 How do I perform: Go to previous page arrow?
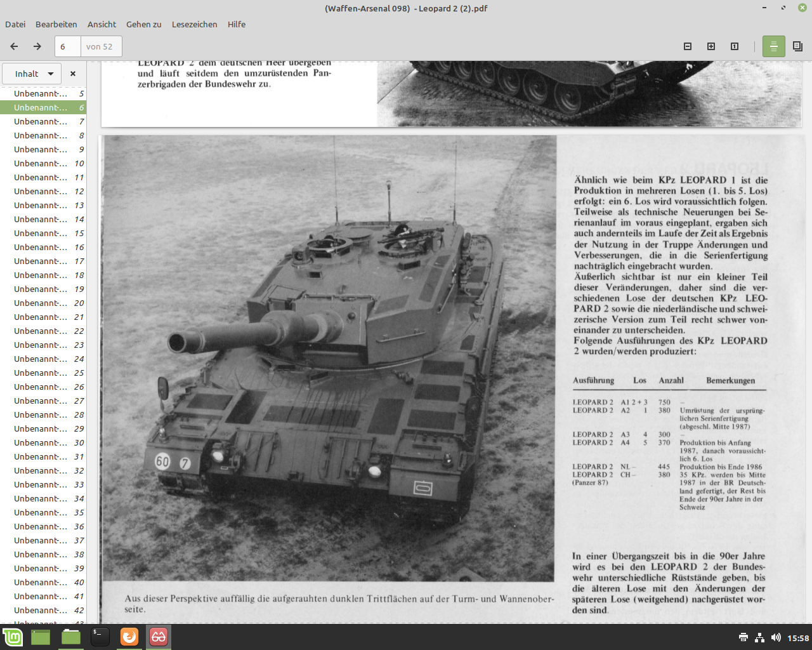coord(14,46)
